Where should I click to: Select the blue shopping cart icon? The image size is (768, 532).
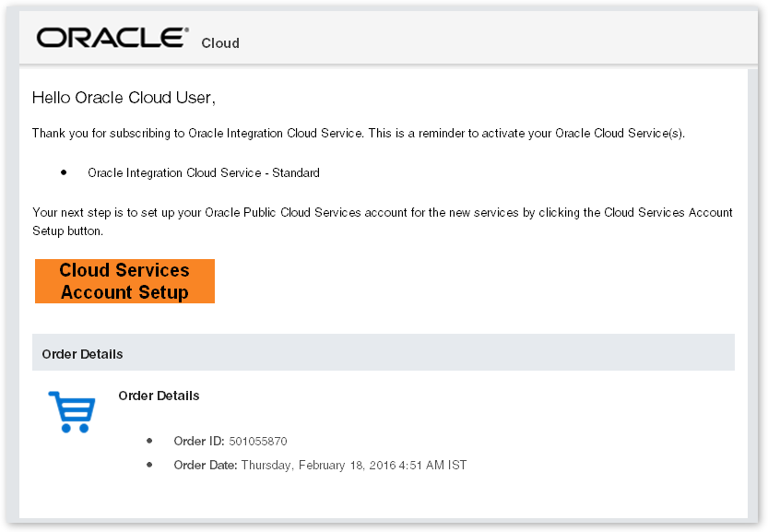tap(71, 412)
